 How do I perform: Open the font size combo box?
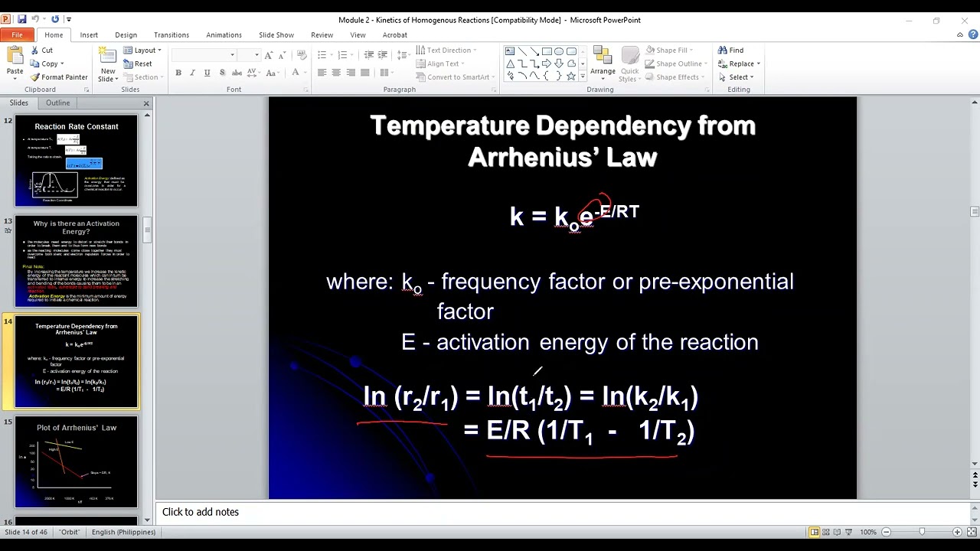[249, 55]
